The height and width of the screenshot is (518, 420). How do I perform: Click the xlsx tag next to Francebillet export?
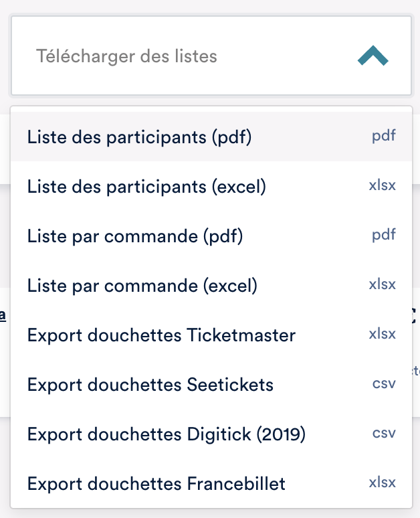382,483
